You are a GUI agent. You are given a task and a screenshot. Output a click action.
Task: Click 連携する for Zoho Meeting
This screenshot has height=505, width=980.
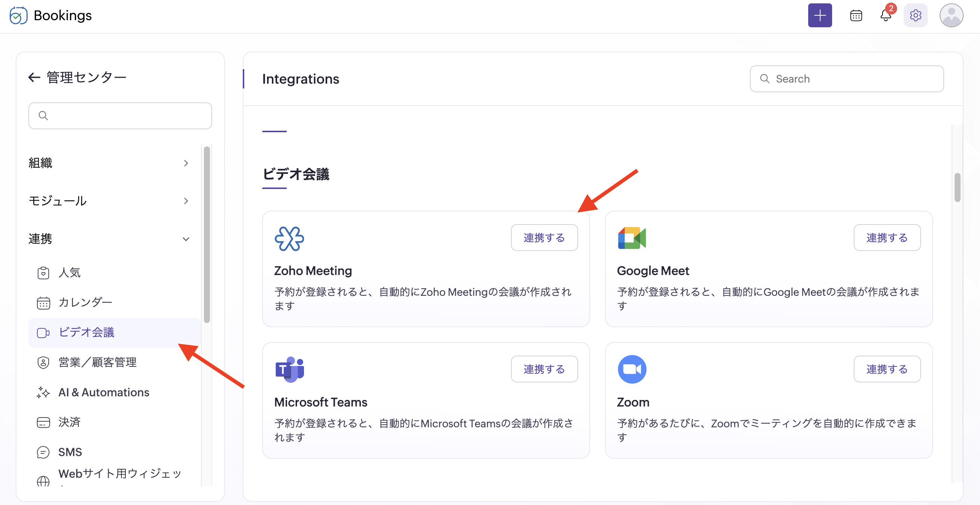[544, 238]
